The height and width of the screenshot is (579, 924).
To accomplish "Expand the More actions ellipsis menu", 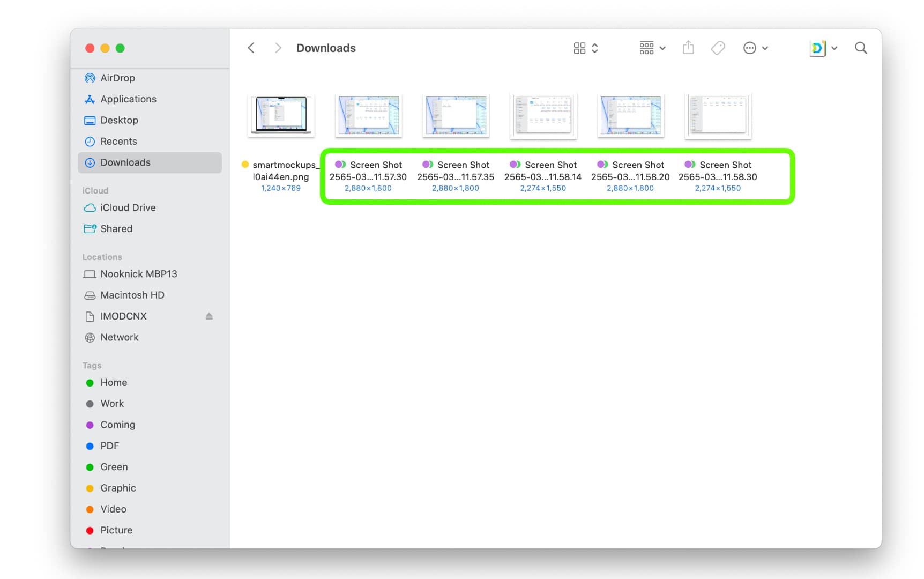I will click(755, 48).
